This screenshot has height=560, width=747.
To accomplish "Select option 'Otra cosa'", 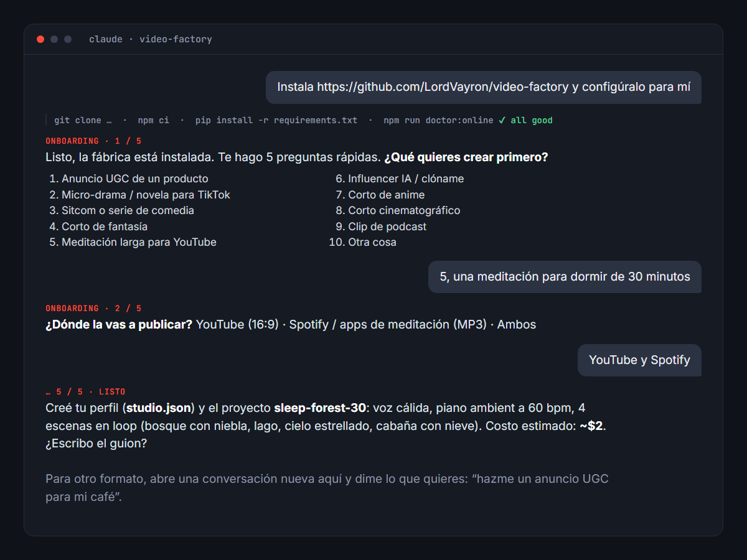I will click(x=372, y=242).
